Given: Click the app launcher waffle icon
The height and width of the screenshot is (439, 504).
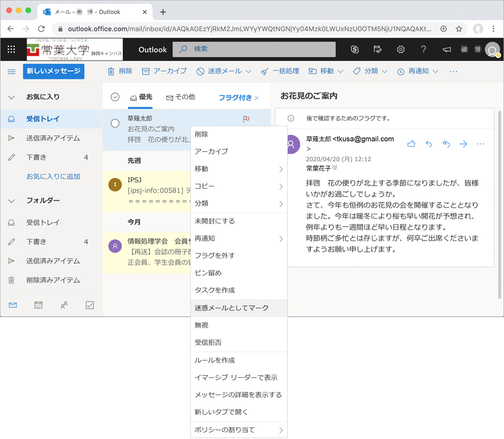Looking at the screenshot, I should click(x=12, y=49).
